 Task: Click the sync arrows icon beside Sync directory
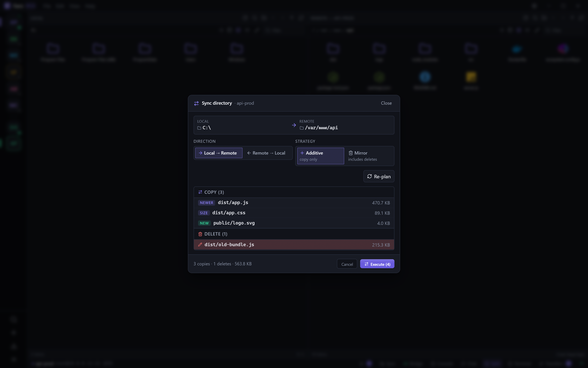[x=196, y=103]
